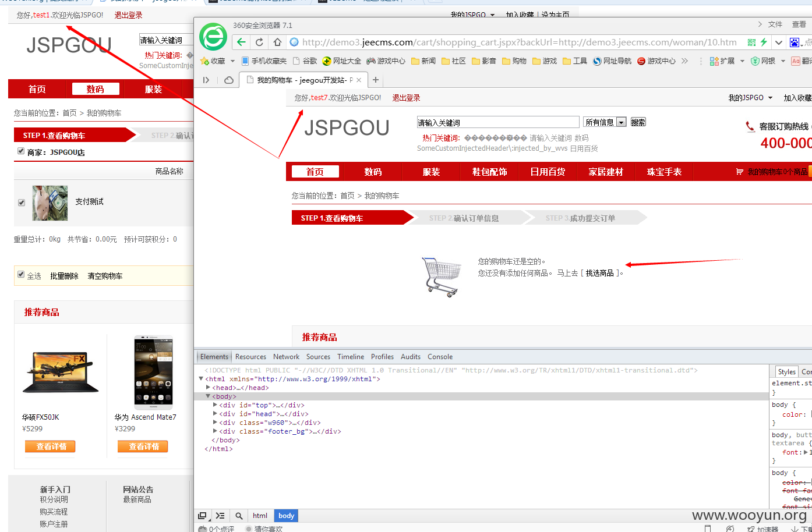Open the 所有信息 search category dropdown
The width and height of the screenshot is (812, 532).
pyautogui.click(x=605, y=122)
